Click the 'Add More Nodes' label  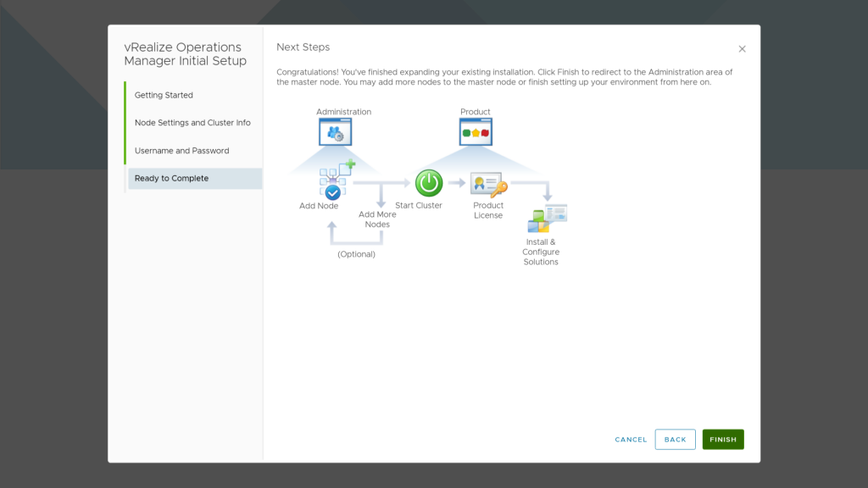(x=377, y=219)
